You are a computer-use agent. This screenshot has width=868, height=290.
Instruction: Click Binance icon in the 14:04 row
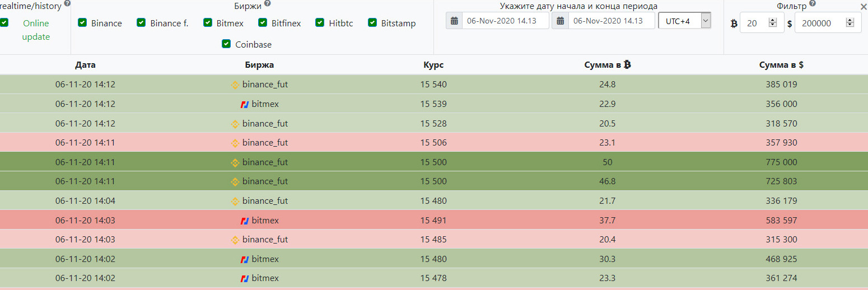(x=235, y=201)
